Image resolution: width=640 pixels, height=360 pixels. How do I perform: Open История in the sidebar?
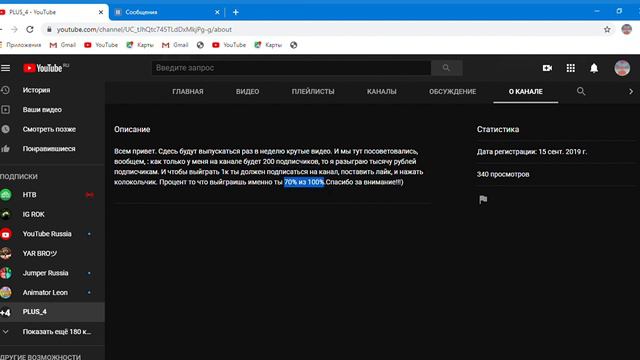(x=52, y=90)
